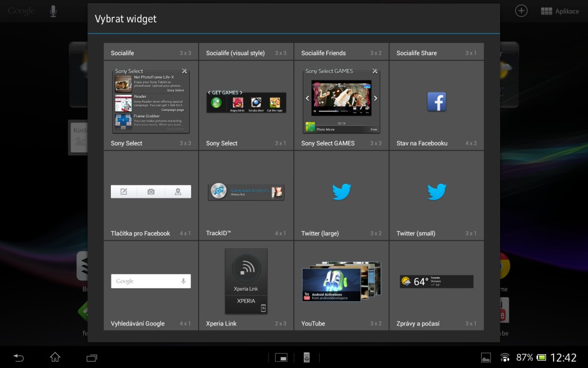This screenshot has width=588, height=368.
Task: Click the next arrow in Sony Select GAMES preview
Action: click(x=376, y=98)
